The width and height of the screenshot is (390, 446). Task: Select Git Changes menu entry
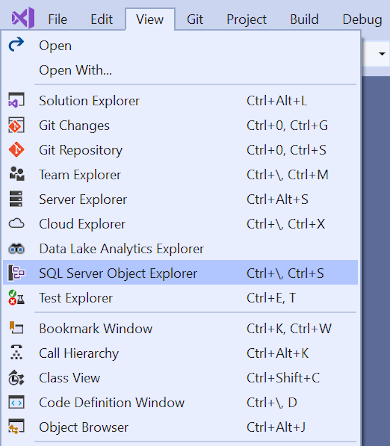(x=180, y=125)
